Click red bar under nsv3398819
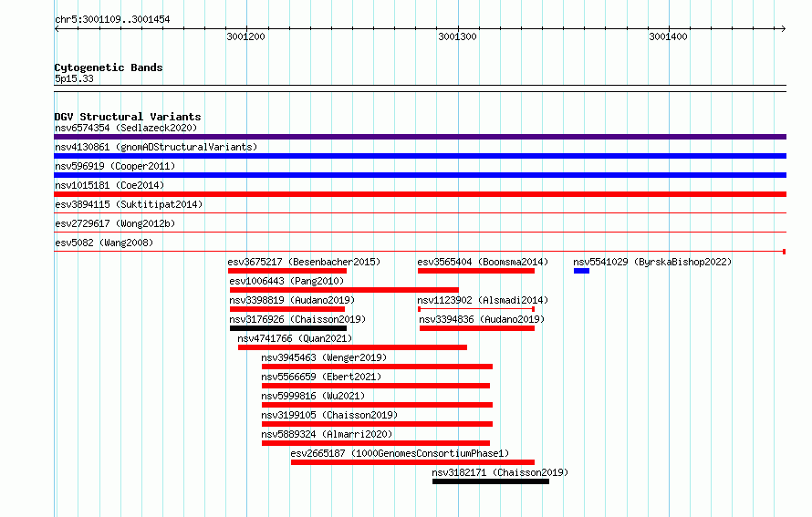 (x=287, y=309)
